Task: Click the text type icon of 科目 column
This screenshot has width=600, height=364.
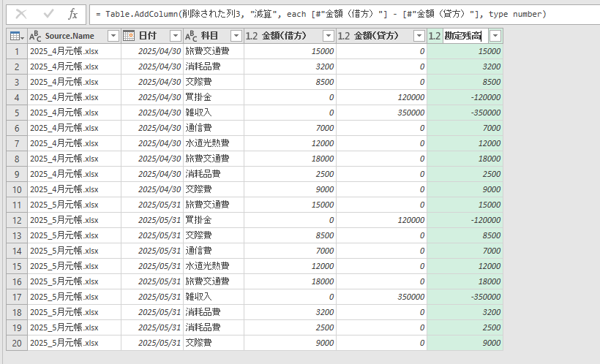Action: (190, 36)
